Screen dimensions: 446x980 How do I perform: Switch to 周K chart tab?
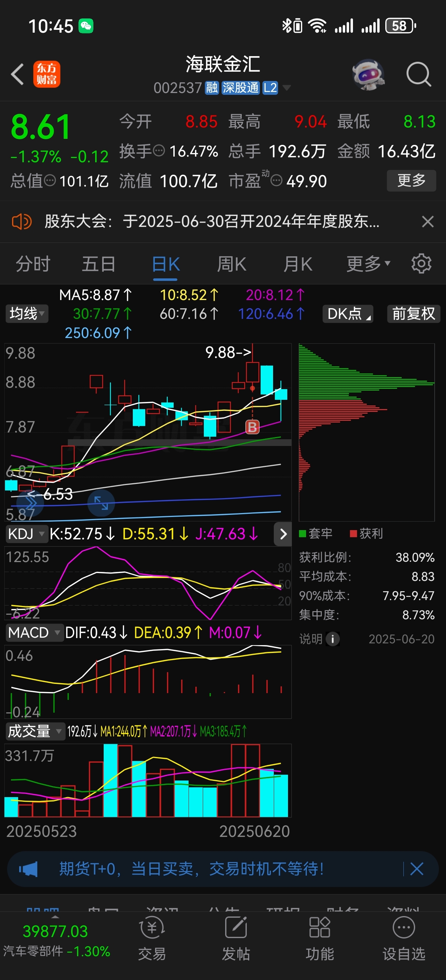coord(232,264)
